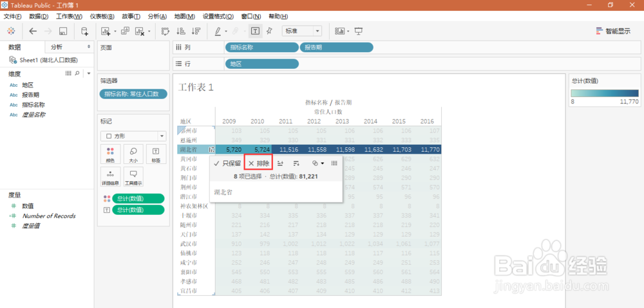The height and width of the screenshot is (308, 644).
Task: Toggle the show mark labels T button
Action: (255, 31)
